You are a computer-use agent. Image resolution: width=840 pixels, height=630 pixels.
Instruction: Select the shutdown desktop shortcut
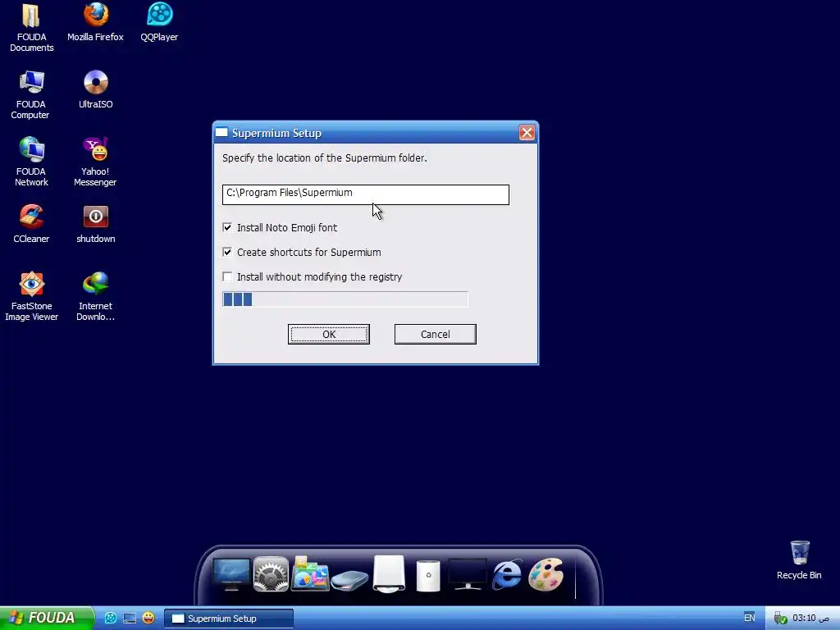95,224
